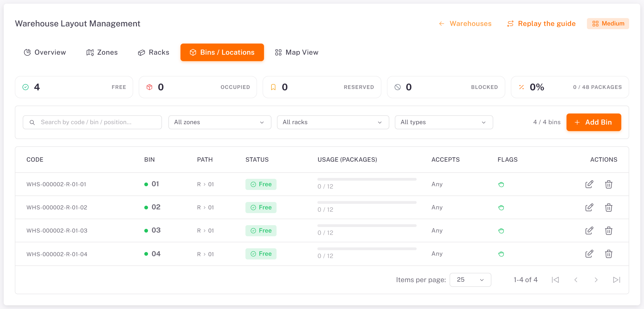Select the Bins / Locations tab

click(x=222, y=52)
